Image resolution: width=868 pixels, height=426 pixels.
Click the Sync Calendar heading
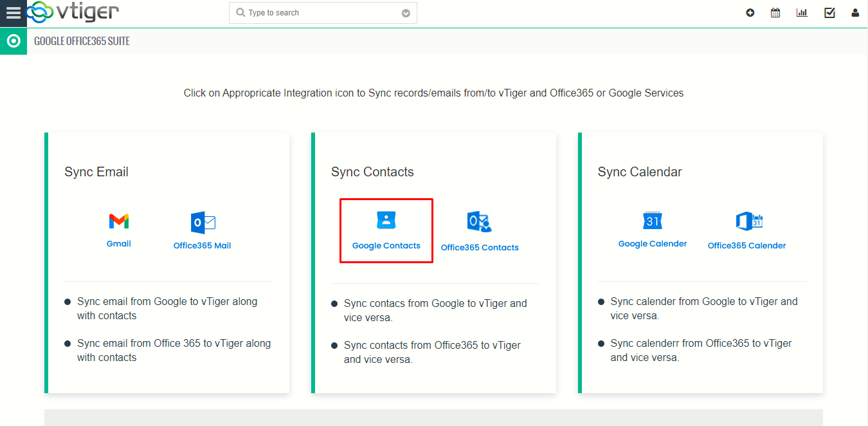pos(640,172)
